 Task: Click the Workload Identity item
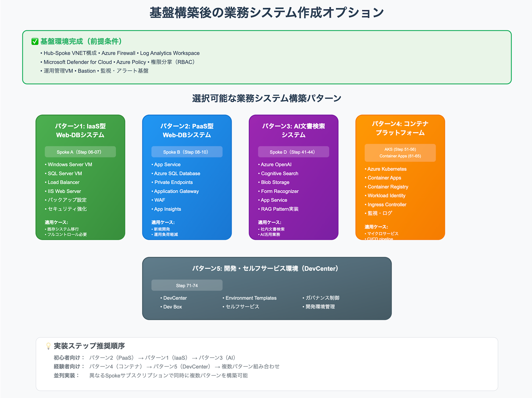[x=385, y=196]
